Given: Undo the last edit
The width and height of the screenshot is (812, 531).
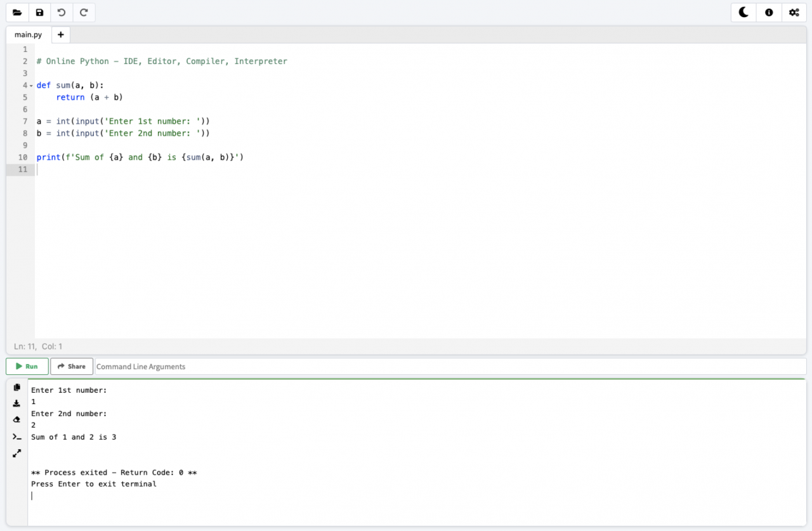Looking at the screenshot, I should pos(62,12).
